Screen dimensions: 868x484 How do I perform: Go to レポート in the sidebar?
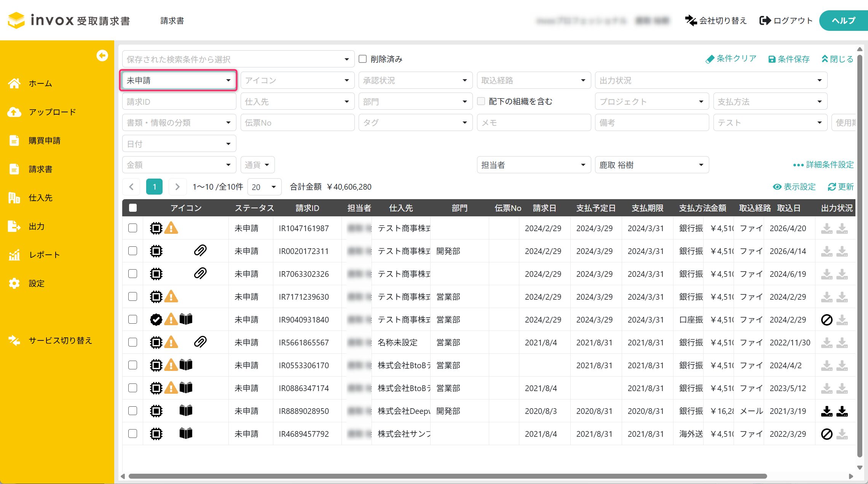(x=44, y=255)
